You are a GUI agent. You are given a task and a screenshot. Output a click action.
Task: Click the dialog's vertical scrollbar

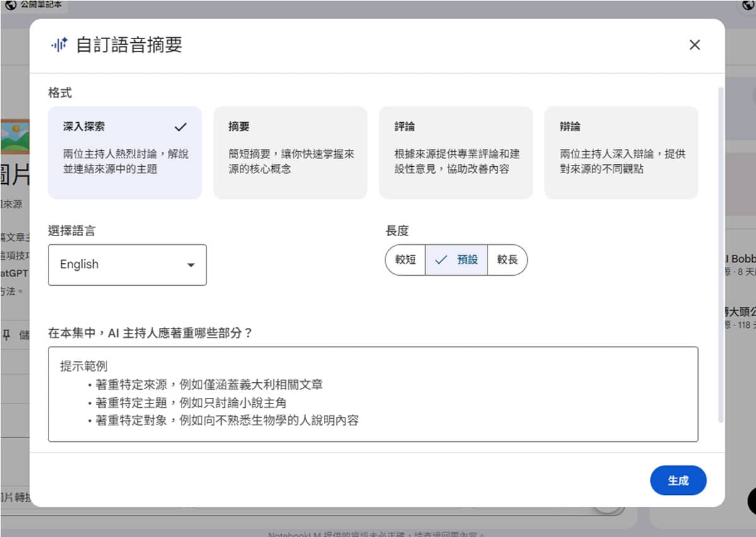click(721, 252)
